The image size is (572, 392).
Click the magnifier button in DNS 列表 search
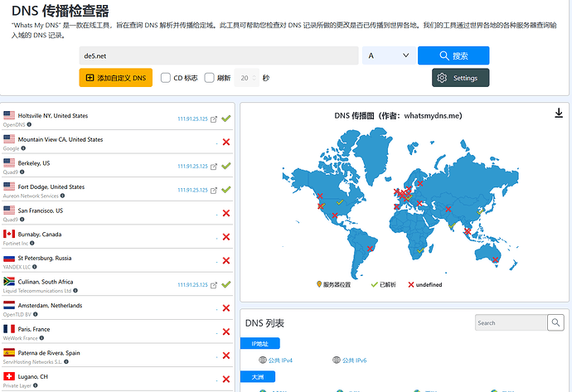555,322
